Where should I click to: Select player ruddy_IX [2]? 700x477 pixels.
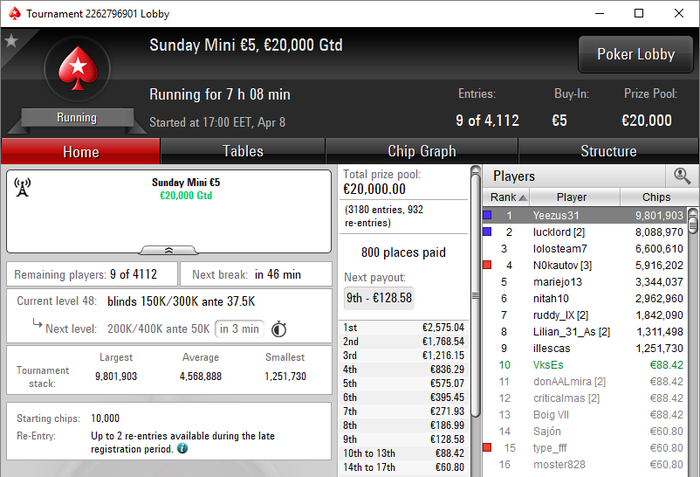(x=585, y=315)
